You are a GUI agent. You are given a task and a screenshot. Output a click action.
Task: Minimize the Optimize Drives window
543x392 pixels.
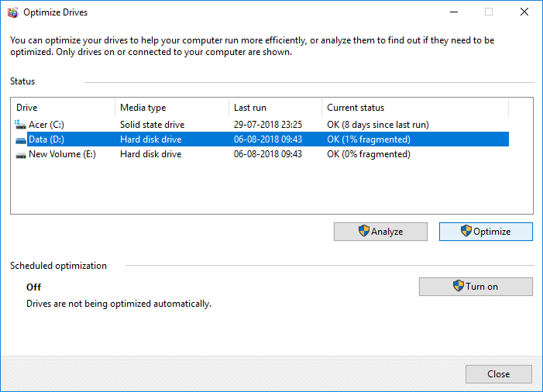point(452,12)
